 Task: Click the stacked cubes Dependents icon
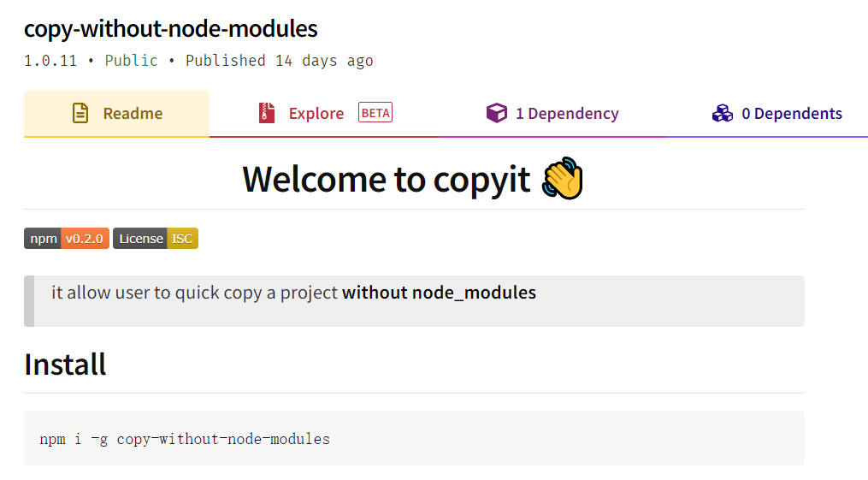pos(723,114)
